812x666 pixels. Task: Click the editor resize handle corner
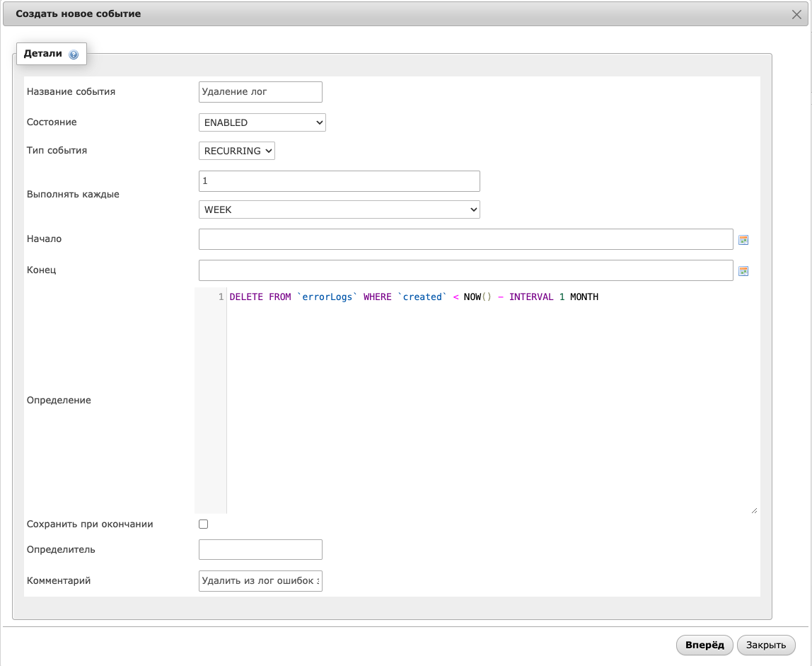[754, 510]
